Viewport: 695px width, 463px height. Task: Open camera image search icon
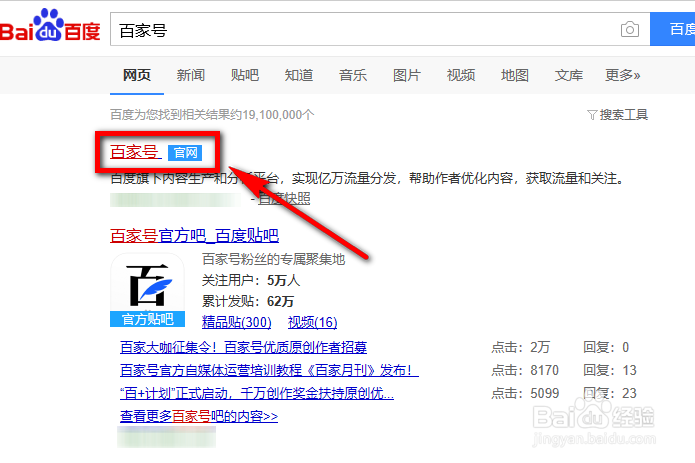pos(629,30)
